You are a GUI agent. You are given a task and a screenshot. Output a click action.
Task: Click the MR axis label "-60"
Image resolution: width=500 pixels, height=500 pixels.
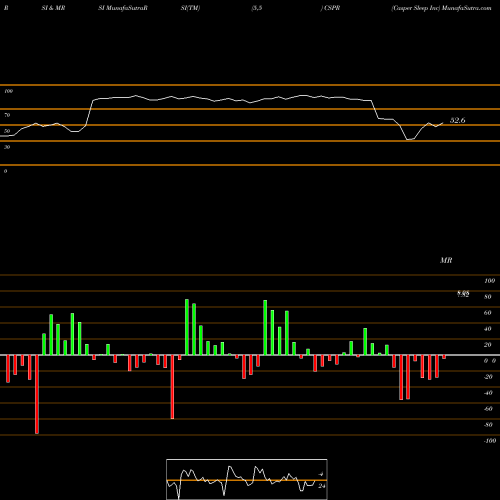coord(488,409)
